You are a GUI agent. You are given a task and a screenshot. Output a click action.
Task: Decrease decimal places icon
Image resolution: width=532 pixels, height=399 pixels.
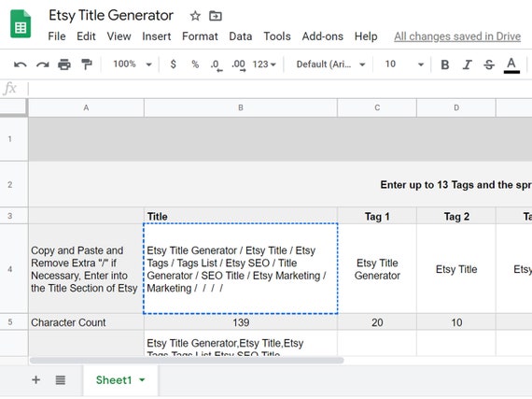point(217,65)
